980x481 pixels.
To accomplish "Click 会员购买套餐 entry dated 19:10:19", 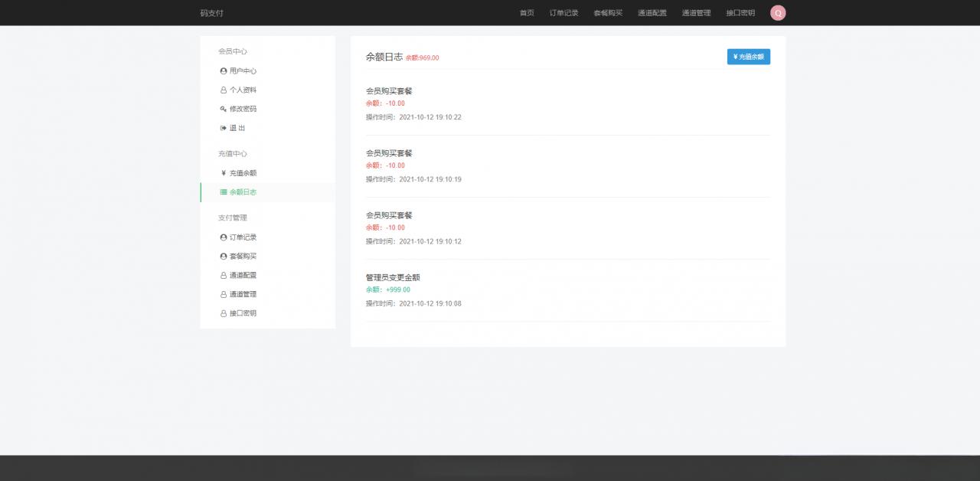I will (x=389, y=153).
